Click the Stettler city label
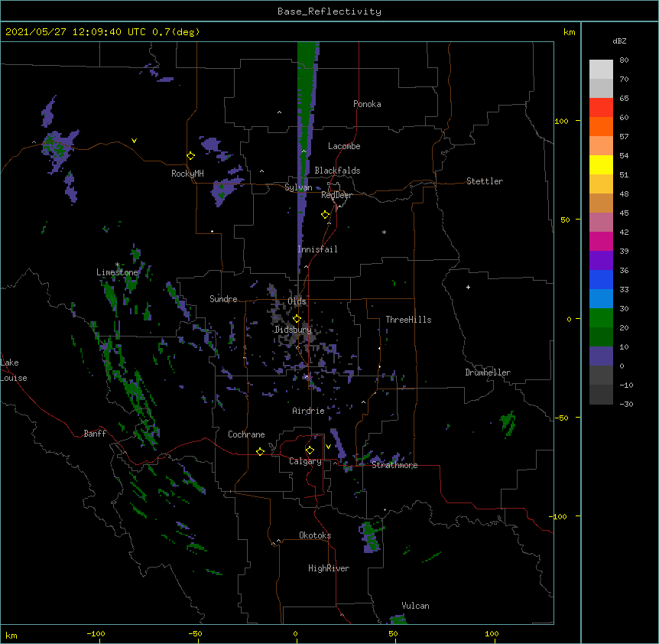 pos(484,181)
